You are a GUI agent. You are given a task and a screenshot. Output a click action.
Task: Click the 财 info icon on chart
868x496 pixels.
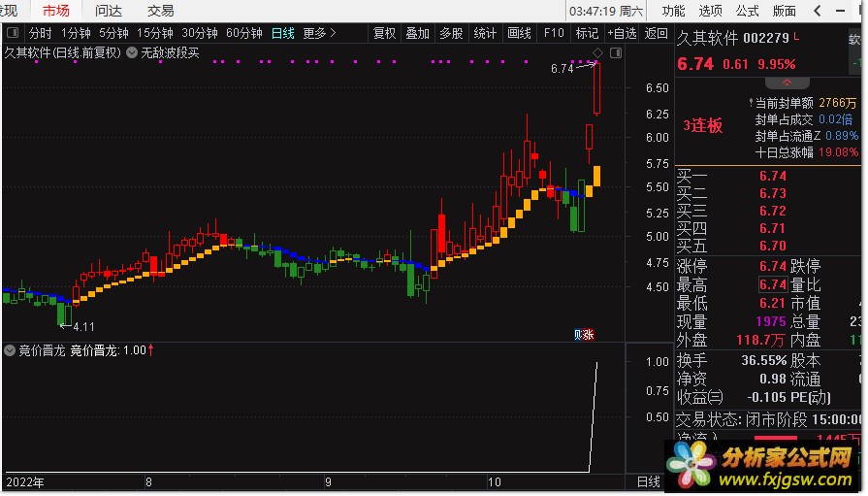pos(578,334)
